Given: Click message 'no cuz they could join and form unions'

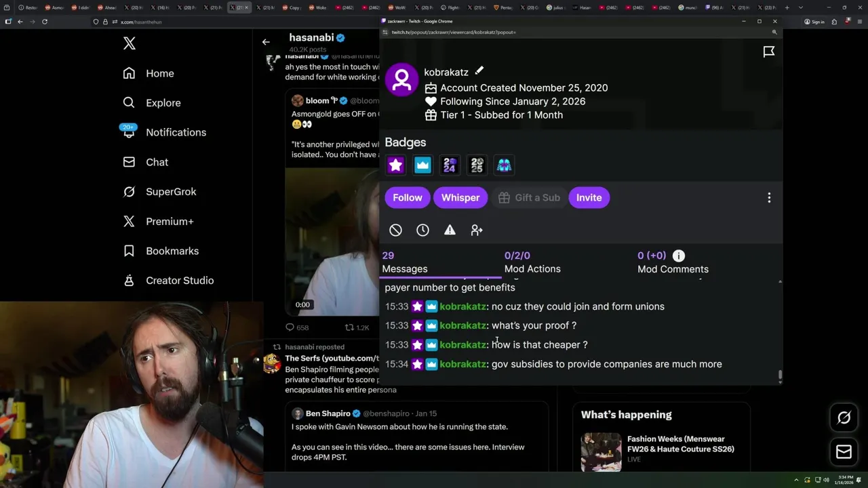Looking at the screenshot, I should point(578,306).
